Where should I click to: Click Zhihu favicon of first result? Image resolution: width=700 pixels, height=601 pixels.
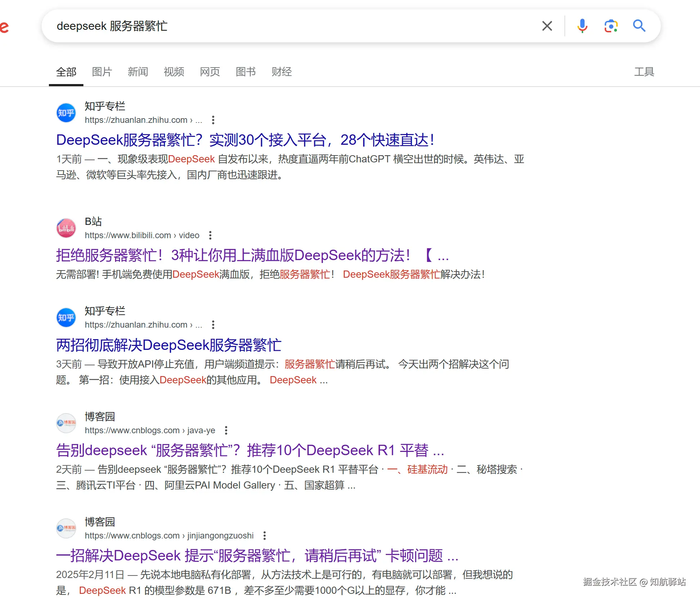[x=66, y=113]
